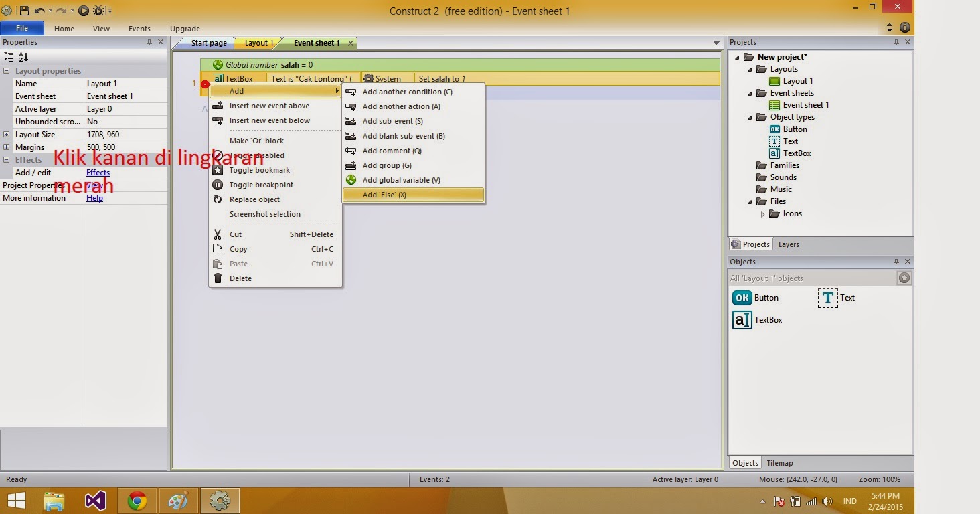This screenshot has width=980, height=514.
Task: Switch to the Start page tab
Action: coord(205,43)
